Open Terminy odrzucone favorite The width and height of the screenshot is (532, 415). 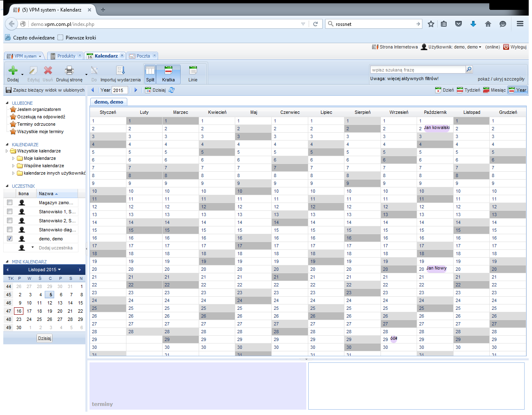(36, 124)
